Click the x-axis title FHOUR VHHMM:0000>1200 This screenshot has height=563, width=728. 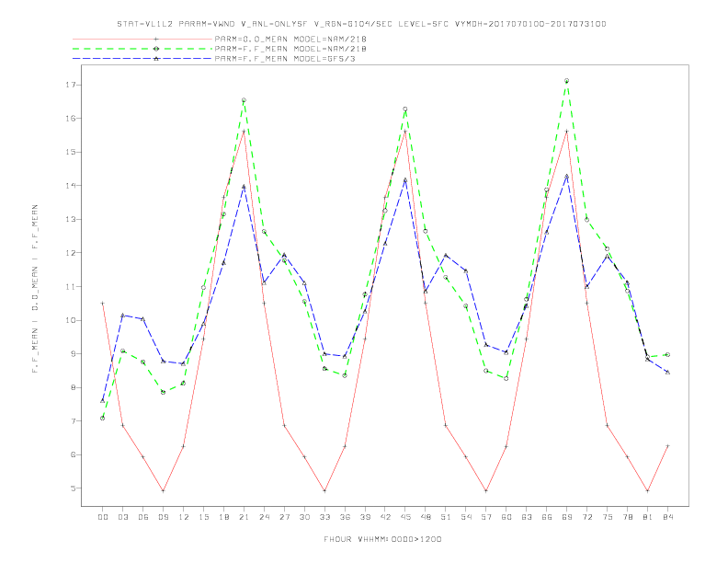pos(382,539)
